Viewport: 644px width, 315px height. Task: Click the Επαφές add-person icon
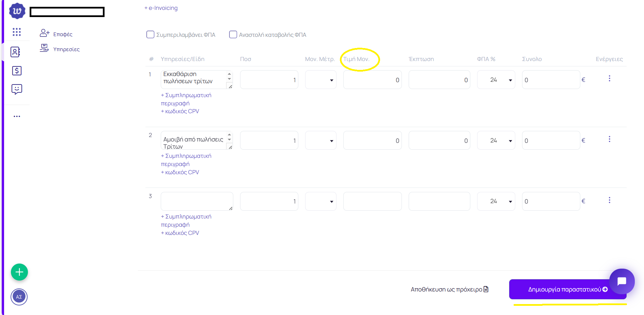pos(45,33)
